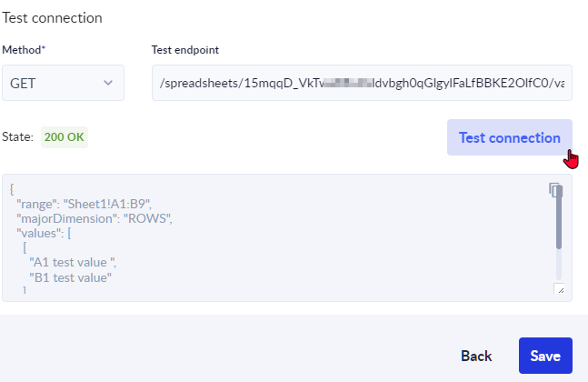Click the Test endpoint input field
The image size is (588, 382).
click(x=362, y=84)
